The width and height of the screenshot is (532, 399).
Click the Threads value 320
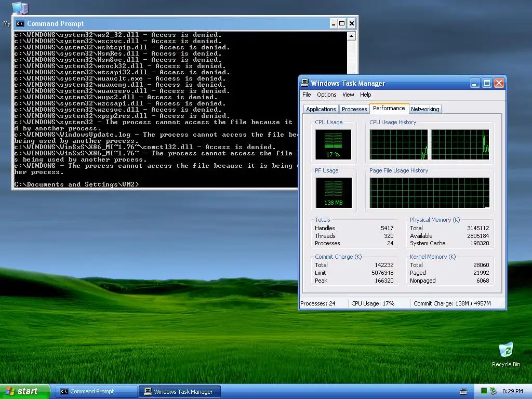(389, 236)
